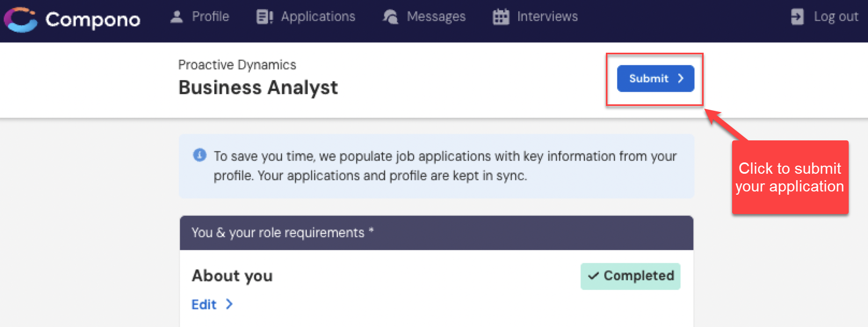868x327 pixels.
Task: Click the Messages chat bubbles icon
Action: [390, 17]
